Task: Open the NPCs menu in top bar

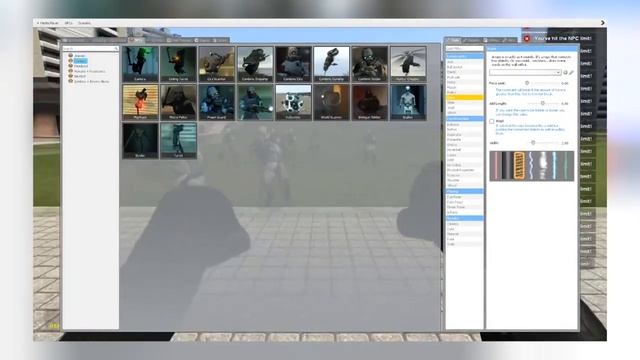Action: click(x=68, y=23)
